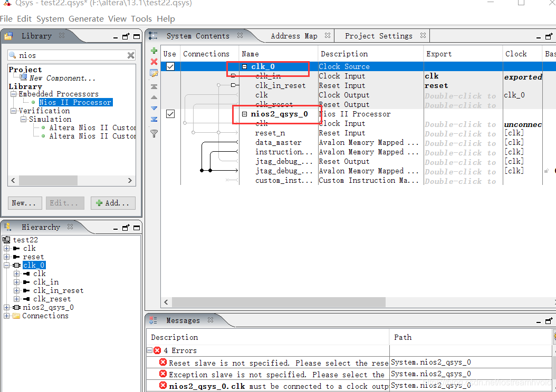The width and height of the screenshot is (556, 392).
Task: Click the edit component parameters icon
Action: pos(154,73)
